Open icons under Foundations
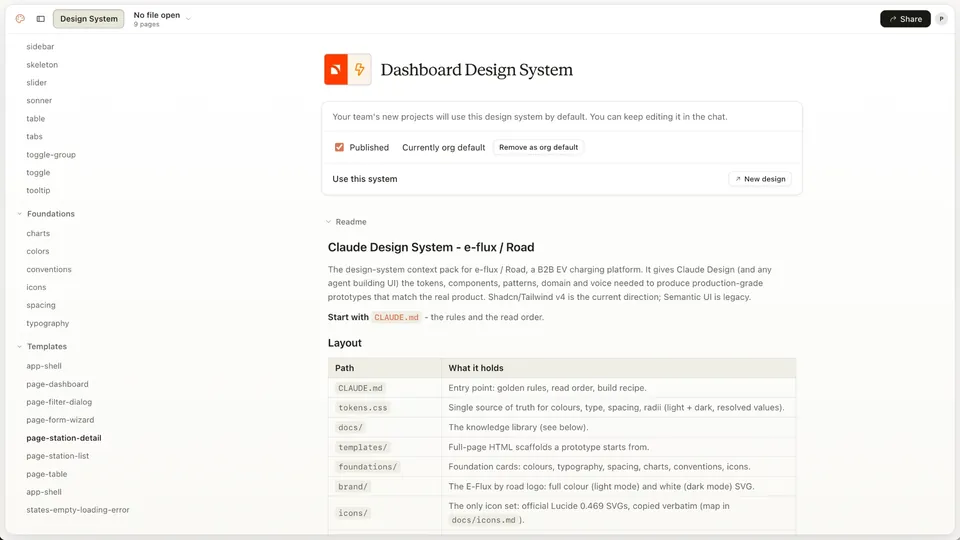 click(36, 287)
